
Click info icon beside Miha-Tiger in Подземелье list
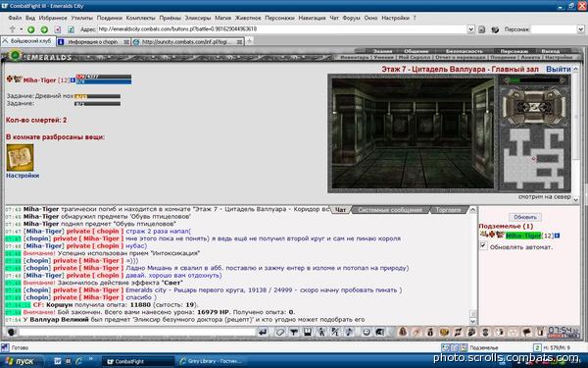(558, 236)
